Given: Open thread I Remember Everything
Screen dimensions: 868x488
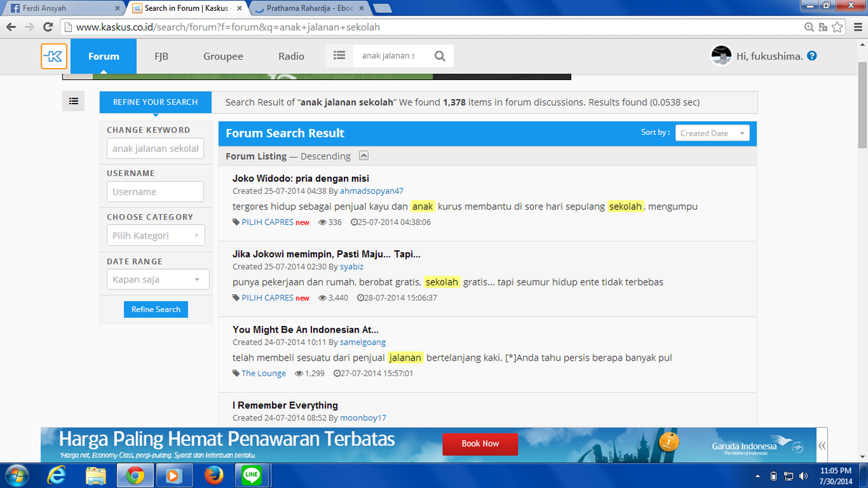Looking at the screenshot, I should [285, 405].
